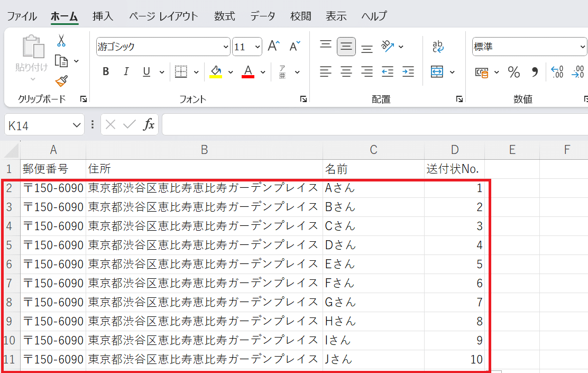The image size is (588, 373).
Task: Switch to the 挿入 tab
Action: [x=103, y=16]
